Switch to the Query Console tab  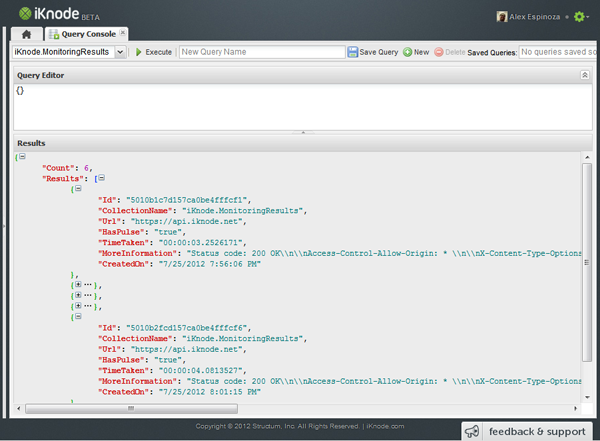(86, 34)
